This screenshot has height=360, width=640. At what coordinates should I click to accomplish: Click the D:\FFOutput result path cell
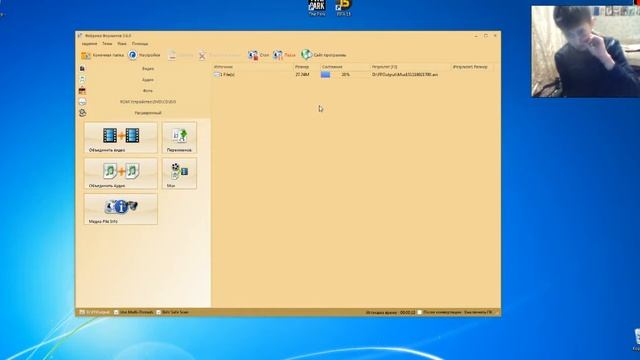(x=405, y=75)
